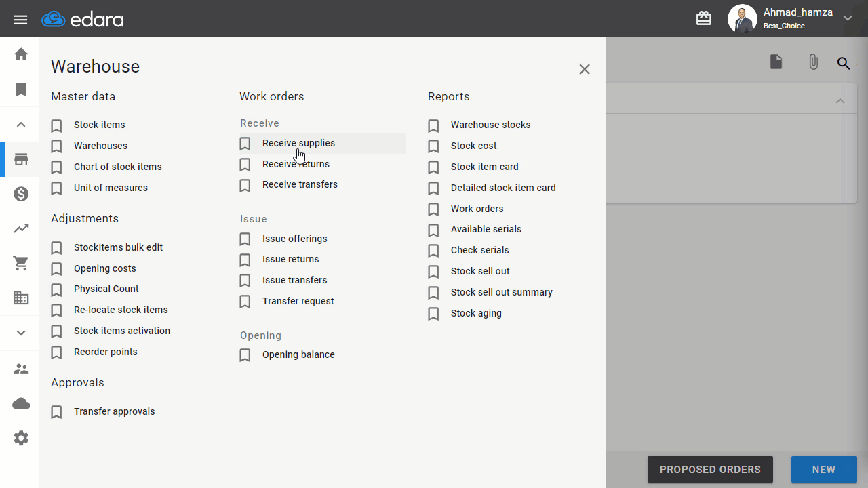Open the Stock aging report

coord(476,313)
